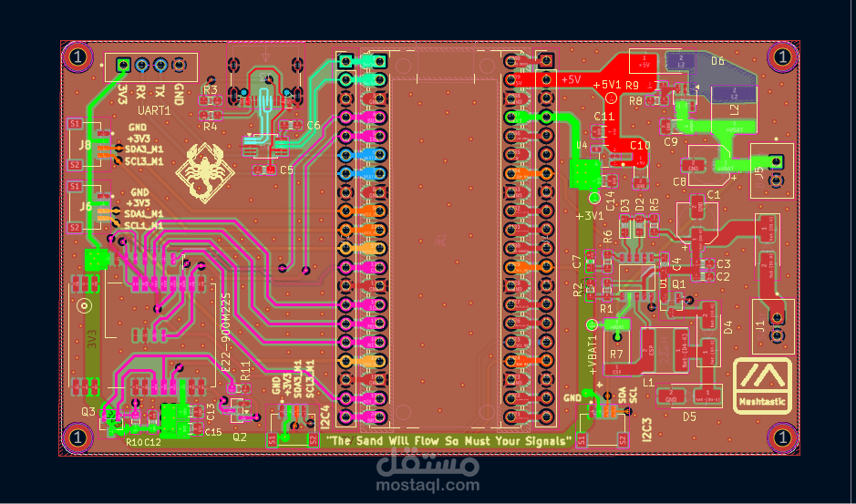Select diode label D4
This screenshot has width=856, height=504.
(x=727, y=328)
